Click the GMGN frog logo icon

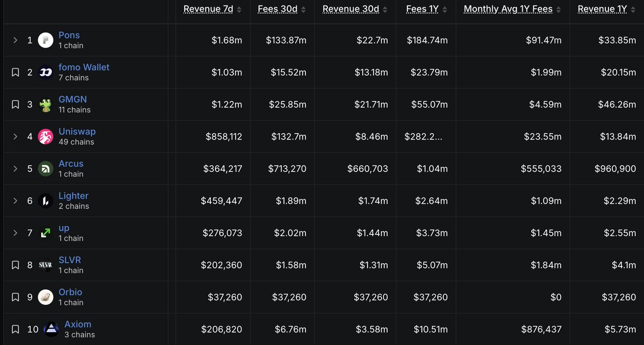pyautogui.click(x=46, y=105)
